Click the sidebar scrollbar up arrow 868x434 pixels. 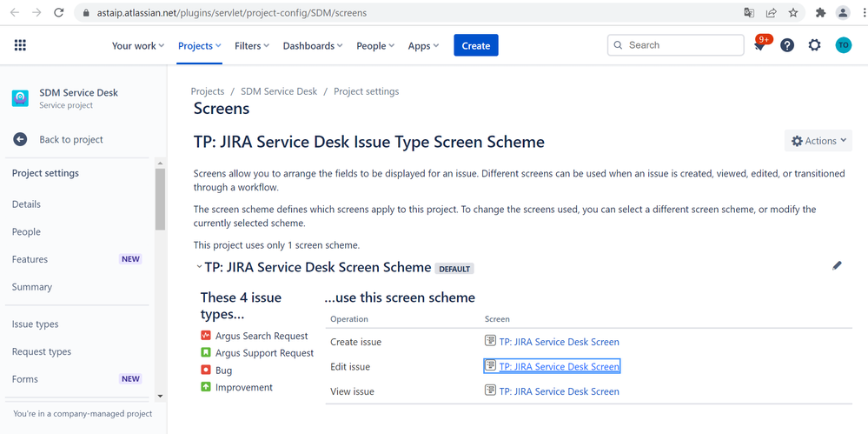(x=160, y=164)
